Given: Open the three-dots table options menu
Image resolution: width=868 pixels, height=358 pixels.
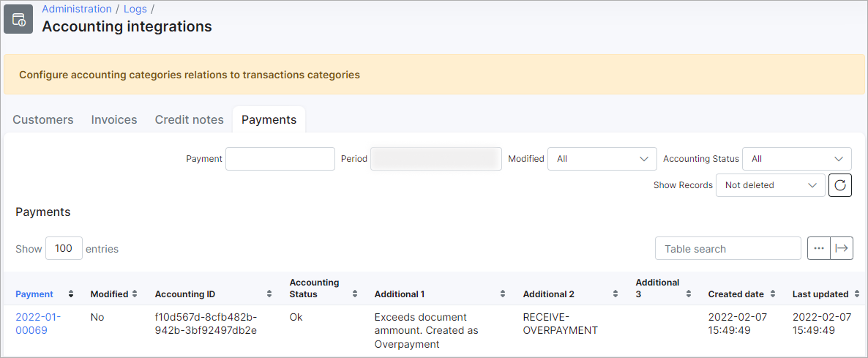Looking at the screenshot, I should coord(818,249).
